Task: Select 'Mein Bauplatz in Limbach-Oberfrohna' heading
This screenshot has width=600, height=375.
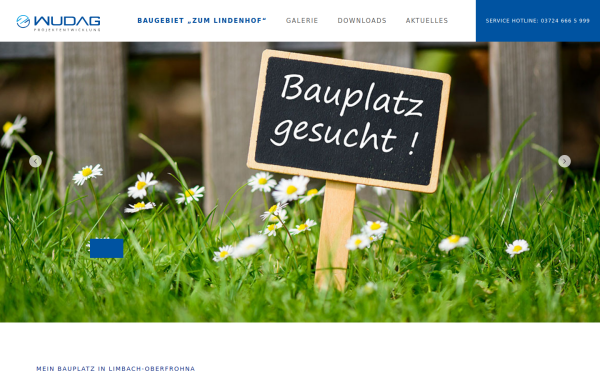Action: pyautogui.click(x=116, y=368)
